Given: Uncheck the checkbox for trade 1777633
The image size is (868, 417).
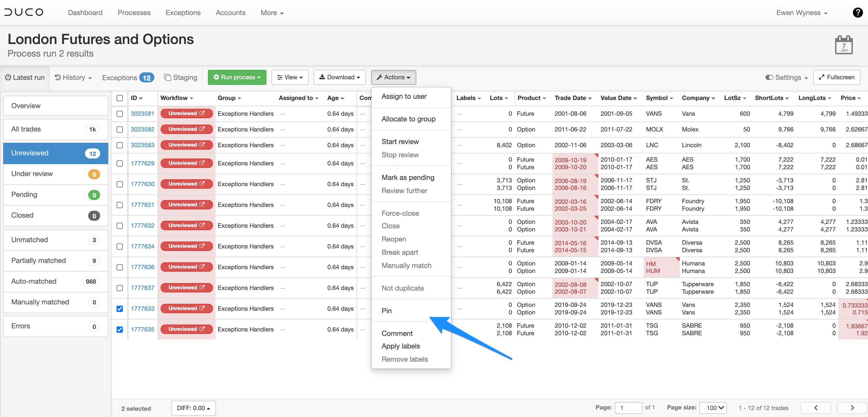Looking at the screenshot, I should click(120, 309).
